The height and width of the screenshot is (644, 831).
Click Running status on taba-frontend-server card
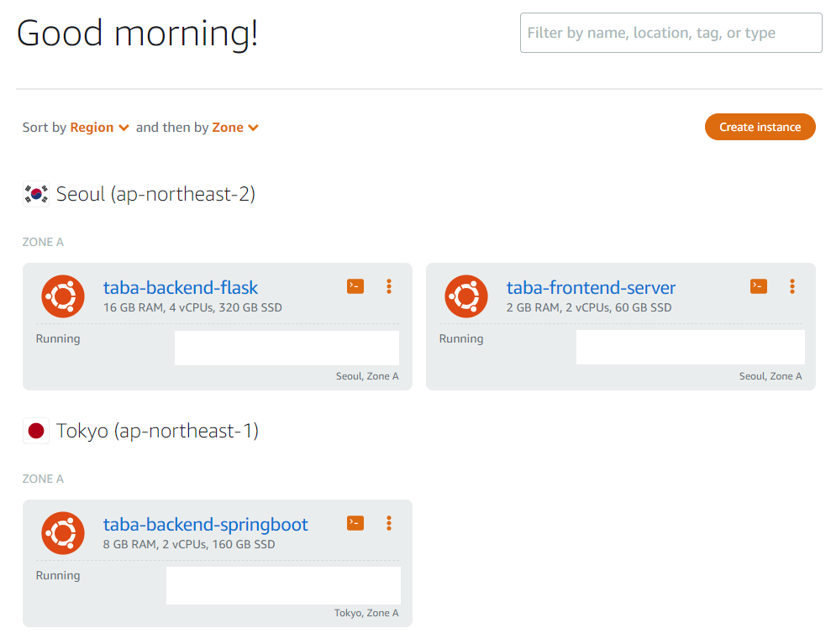pyautogui.click(x=461, y=339)
